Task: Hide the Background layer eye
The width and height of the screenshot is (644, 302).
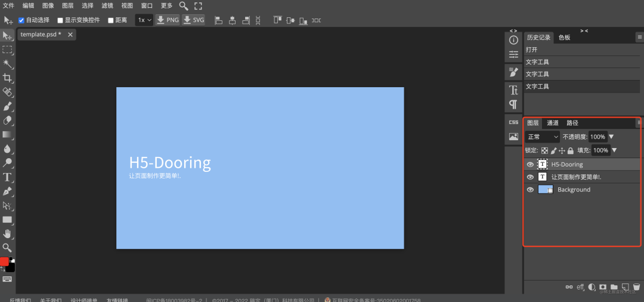Action: (x=530, y=190)
